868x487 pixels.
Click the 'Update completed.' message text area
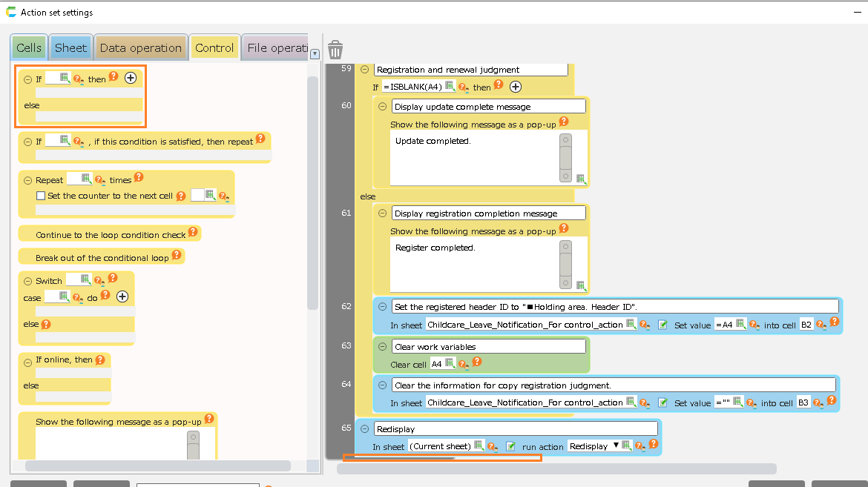(475, 157)
